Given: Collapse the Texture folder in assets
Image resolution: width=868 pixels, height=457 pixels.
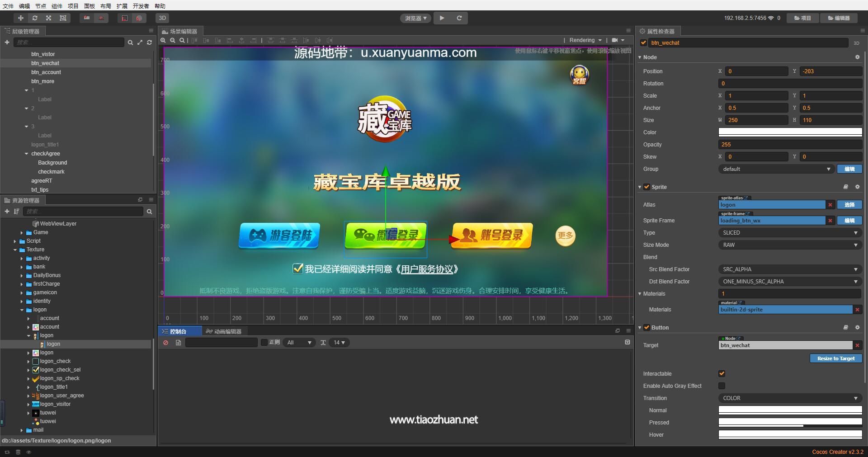Looking at the screenshot, I should point(15,250).
